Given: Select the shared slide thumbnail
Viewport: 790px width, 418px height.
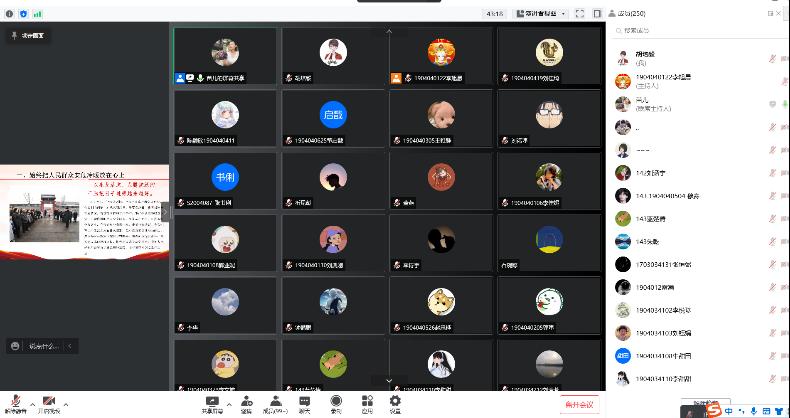Looking at the screenshot, I should pos(84,212).
